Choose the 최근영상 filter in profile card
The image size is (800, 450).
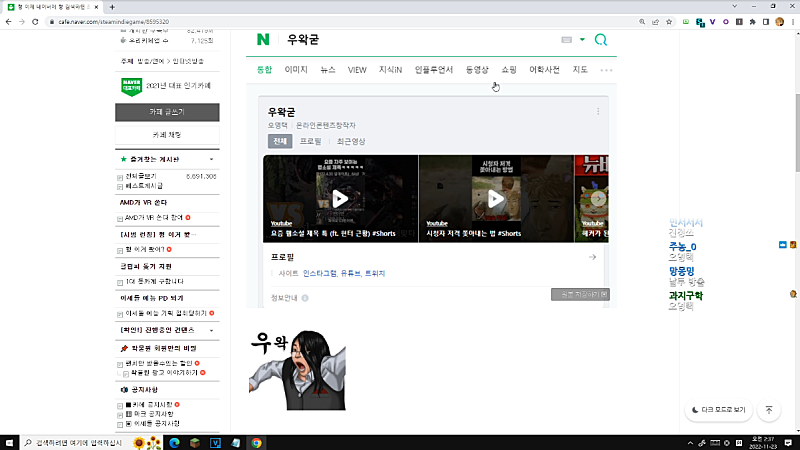(x=351, y=141)
